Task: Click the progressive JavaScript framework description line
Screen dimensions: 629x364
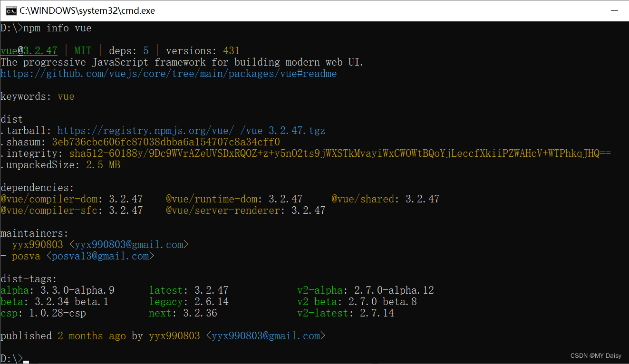Action: click(182, 62)
